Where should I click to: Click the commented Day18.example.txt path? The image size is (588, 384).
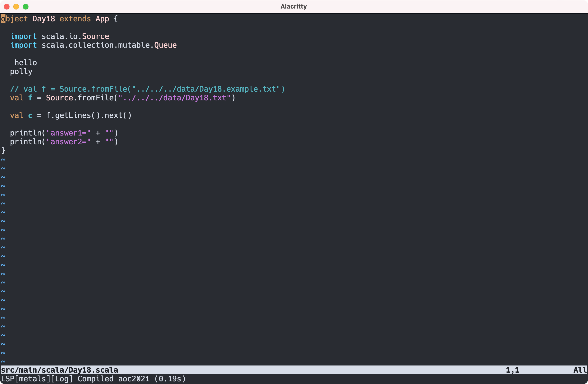pos(206,89)
